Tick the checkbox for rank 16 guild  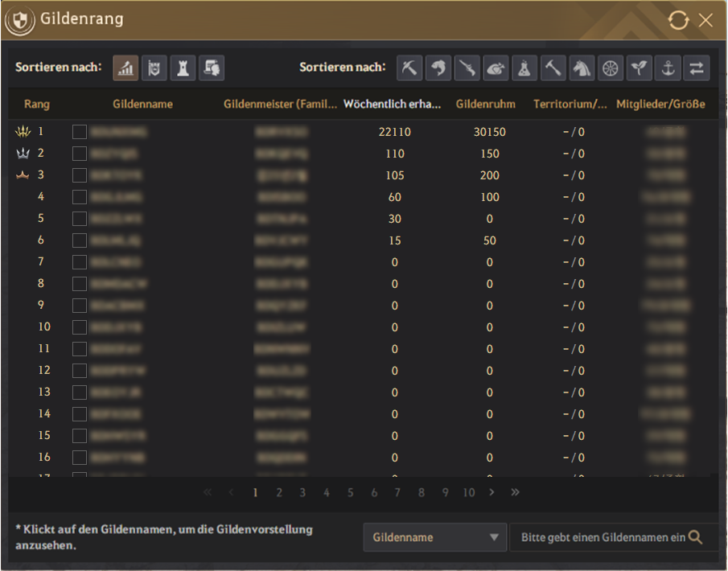point(80,458)
